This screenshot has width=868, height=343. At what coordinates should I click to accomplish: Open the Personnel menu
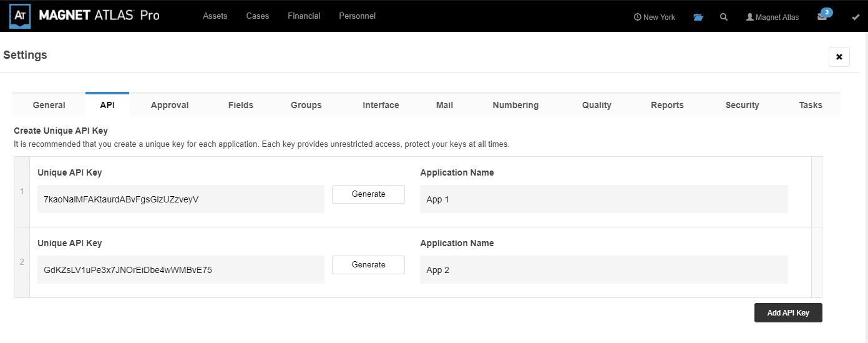357,16
